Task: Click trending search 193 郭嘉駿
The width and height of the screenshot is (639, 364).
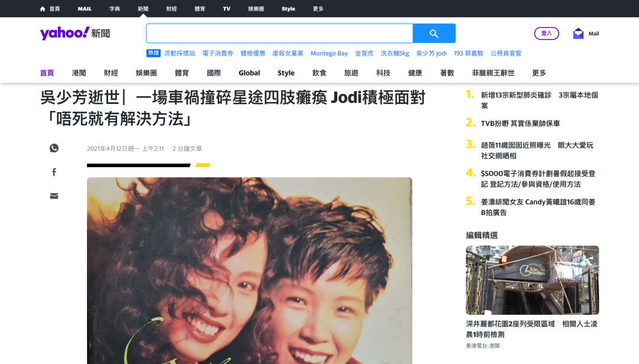Action: point(469,53)
